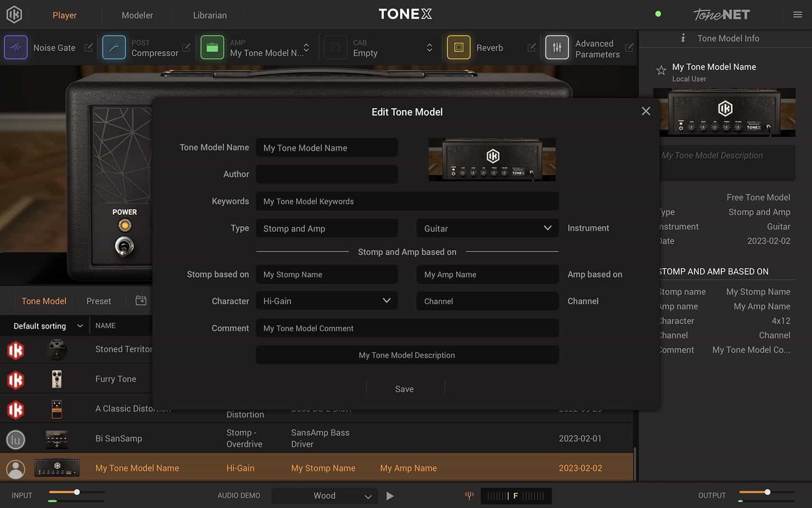Click the amp thumbnail in the dialog
This screenshot has width=812, height=508.
point(492,159)
